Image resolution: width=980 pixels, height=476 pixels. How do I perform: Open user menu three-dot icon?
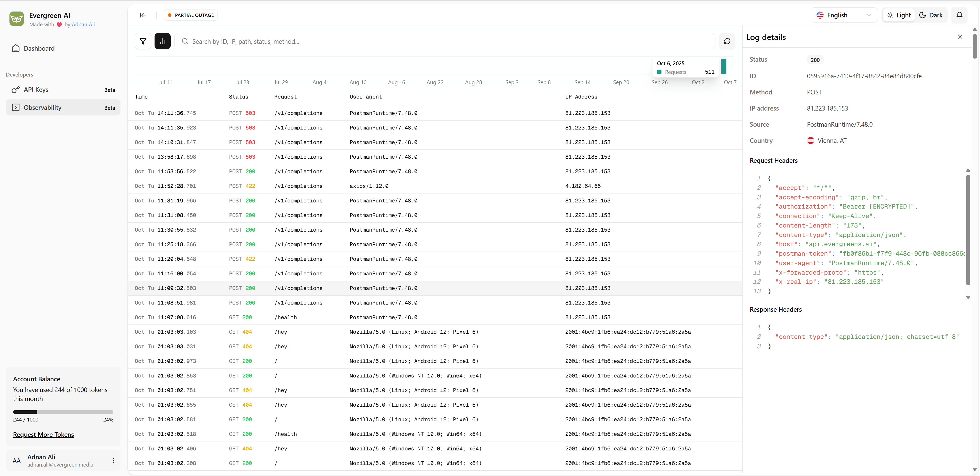pyautogui.click(x=113, y=460)
